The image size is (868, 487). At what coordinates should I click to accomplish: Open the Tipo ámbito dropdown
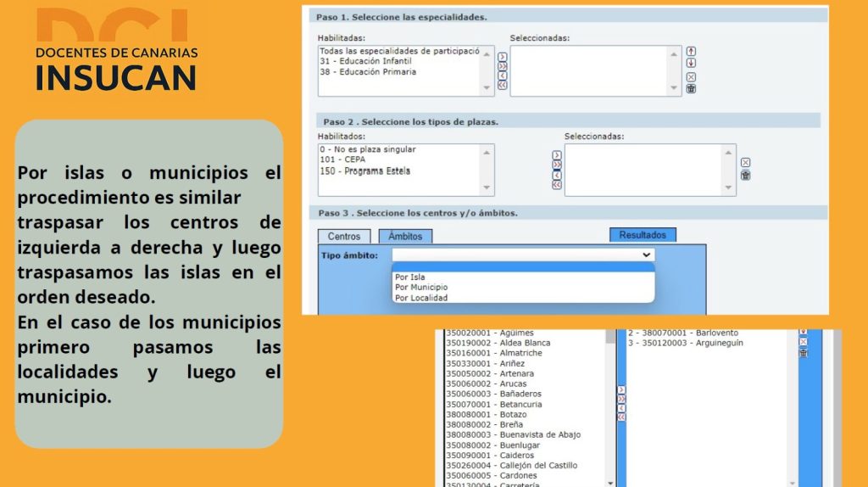pos(523,255)
